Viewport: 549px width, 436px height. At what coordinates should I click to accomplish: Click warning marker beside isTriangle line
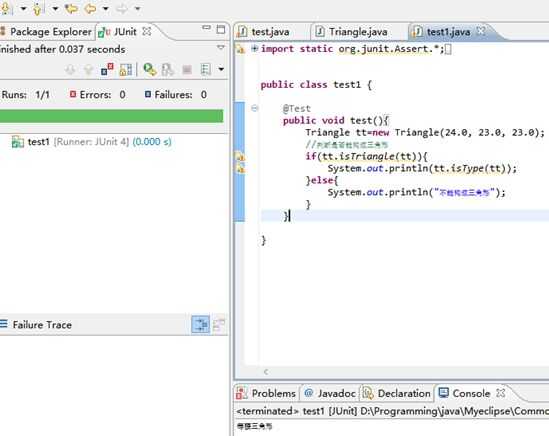coord(240,157)
